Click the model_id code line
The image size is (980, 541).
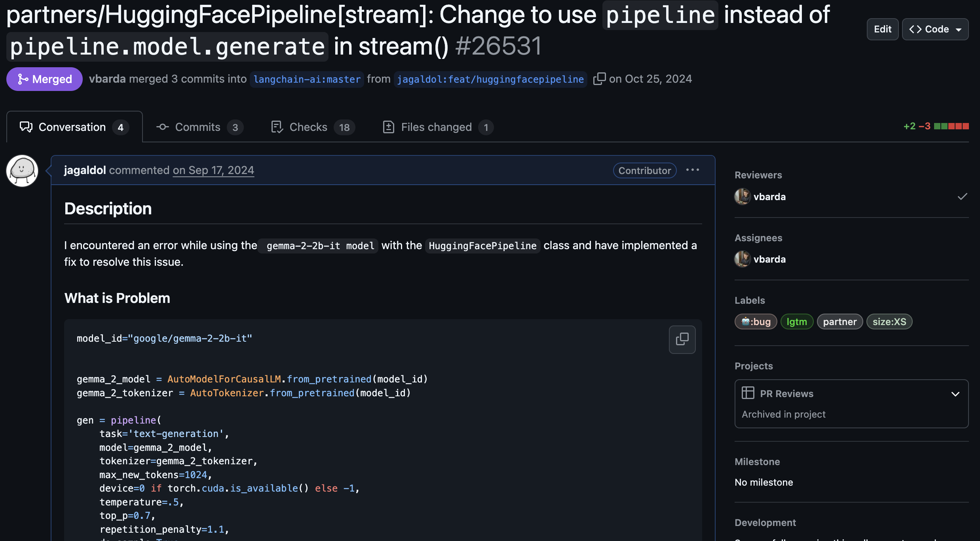coord(164,339)
